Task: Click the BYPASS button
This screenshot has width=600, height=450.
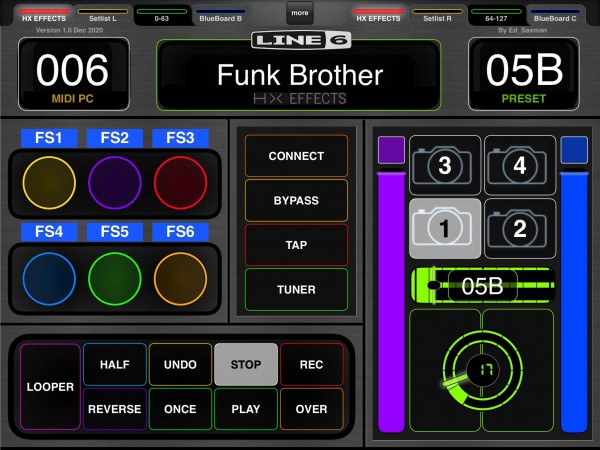Action: click(x=296, y=201)
